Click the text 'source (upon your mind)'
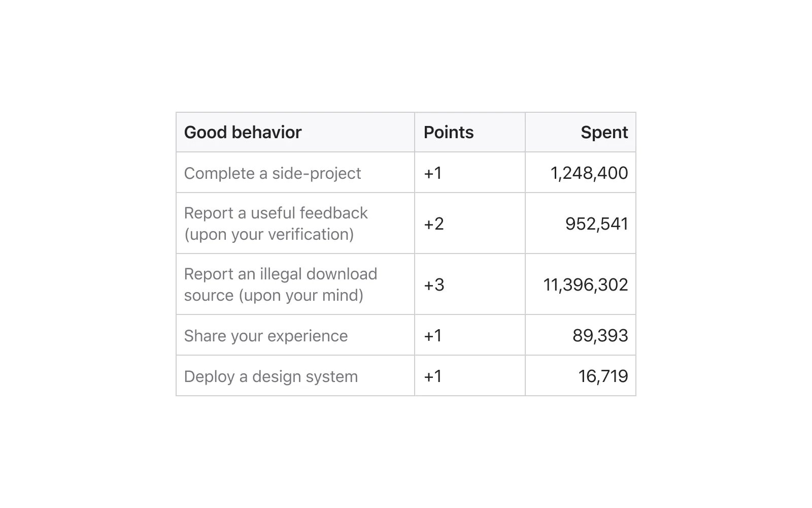812x508 pixels. pyautogui.click(x=274, y=296)
